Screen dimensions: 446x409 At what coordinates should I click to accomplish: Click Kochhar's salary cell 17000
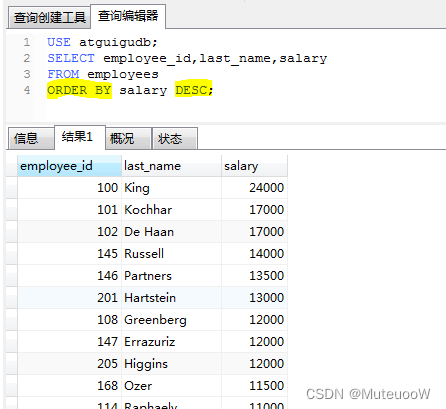[x=254, y=210]
